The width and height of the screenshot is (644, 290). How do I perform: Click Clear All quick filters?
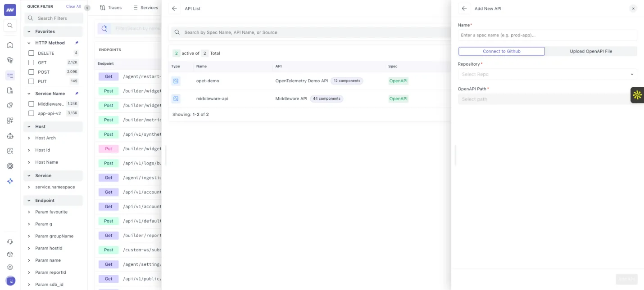pyautogui.click(x=73, y=7)
